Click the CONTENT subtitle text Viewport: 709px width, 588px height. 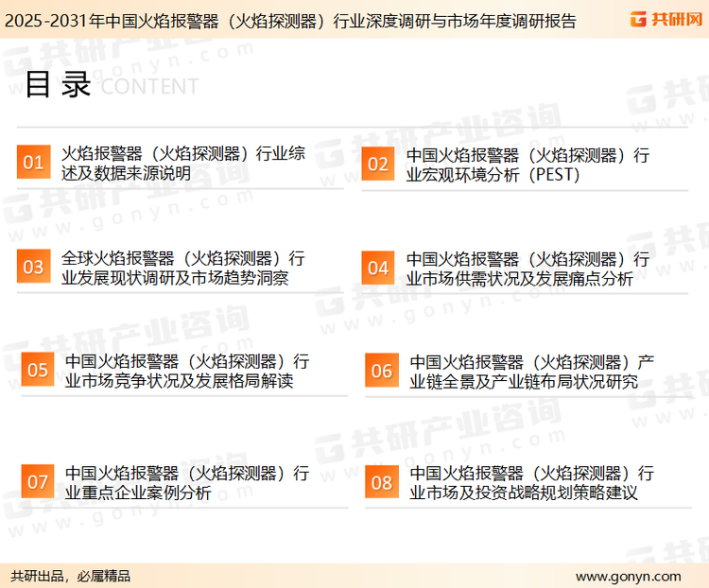tap(149, 86)
